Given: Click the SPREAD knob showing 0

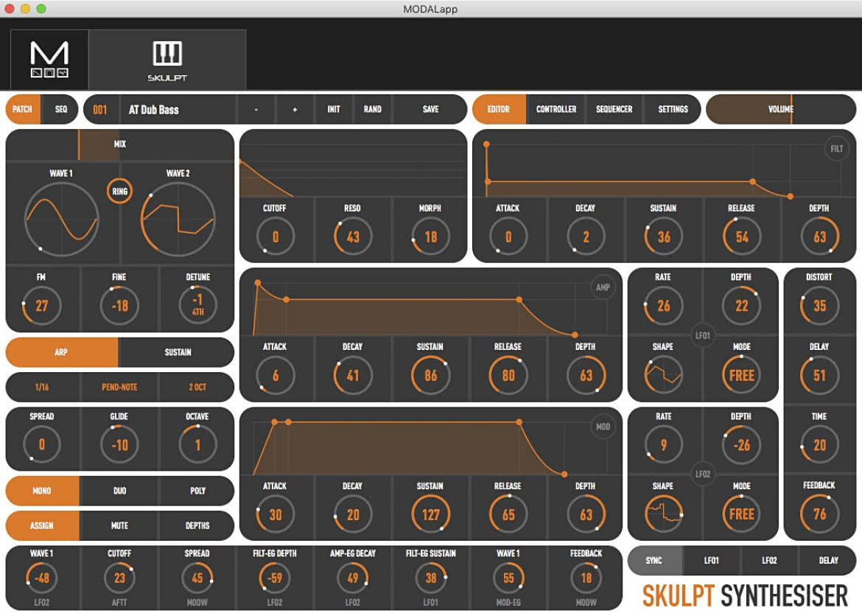Looking at the screenshot, I should (x=42, y=444).
